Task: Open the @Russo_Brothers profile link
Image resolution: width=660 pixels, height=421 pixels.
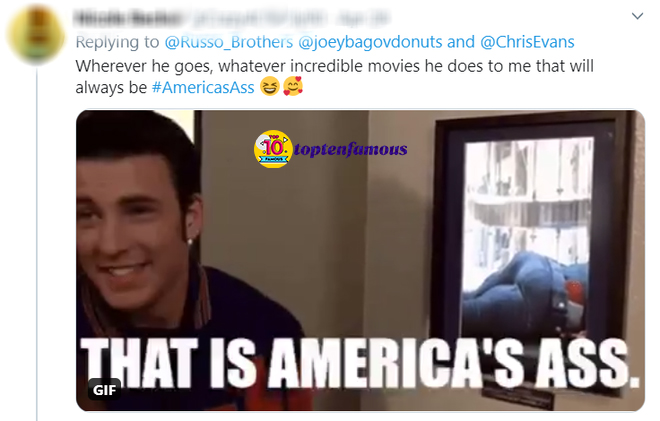Action: pyautogui.click(x=229, y=42)
